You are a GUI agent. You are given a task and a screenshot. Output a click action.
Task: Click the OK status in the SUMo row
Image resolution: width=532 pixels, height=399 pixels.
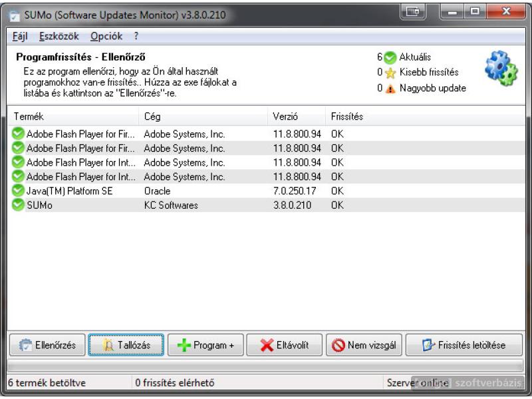click(x=337, y=205)
